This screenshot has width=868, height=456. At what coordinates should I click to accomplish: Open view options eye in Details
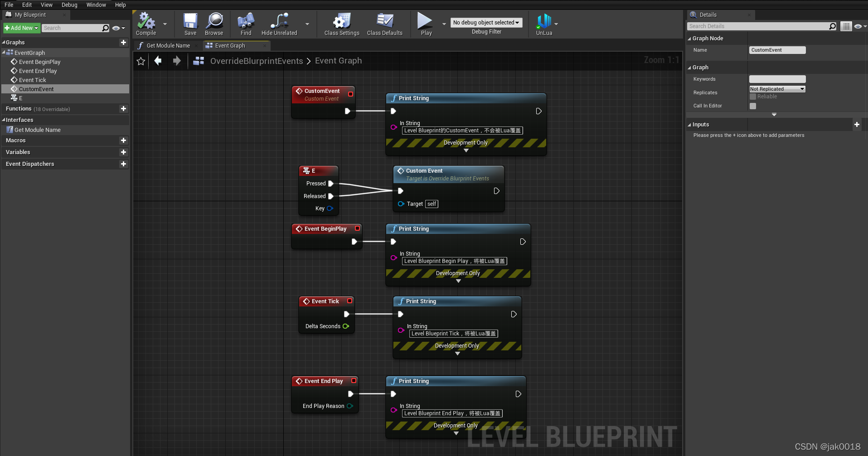click(860, 26)
